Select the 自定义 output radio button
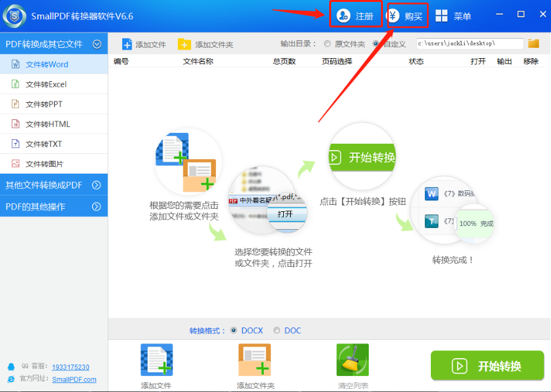The width and height of the screenshot is (551, 392). pyautogui.click(x=376, y=44)
